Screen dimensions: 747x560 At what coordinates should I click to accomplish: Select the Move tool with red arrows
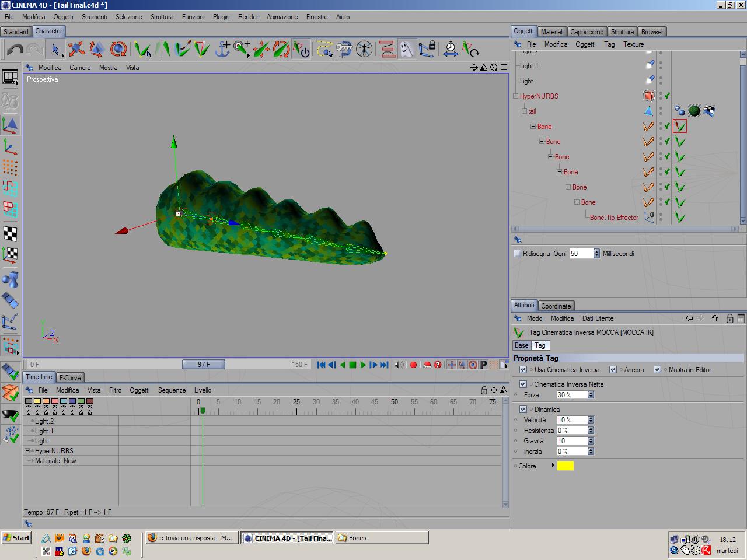[x=76, y=49]
